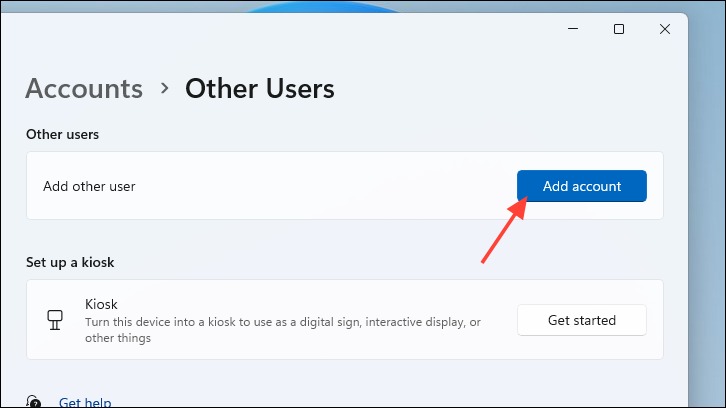Go back to Accounts via the breadcrumb
Viewport: 726px width, 408px height.
(84, 88)
